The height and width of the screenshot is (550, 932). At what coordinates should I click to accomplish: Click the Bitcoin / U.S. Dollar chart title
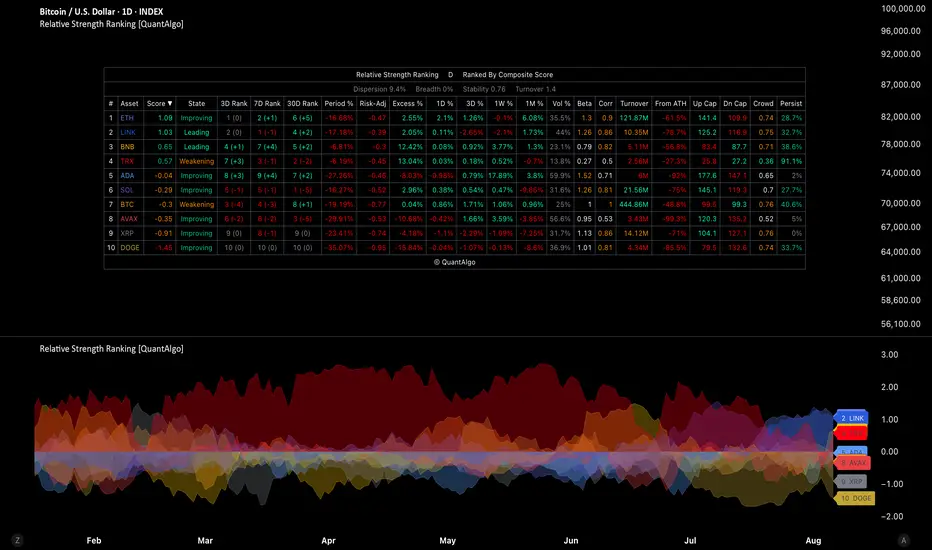point(101,11)
